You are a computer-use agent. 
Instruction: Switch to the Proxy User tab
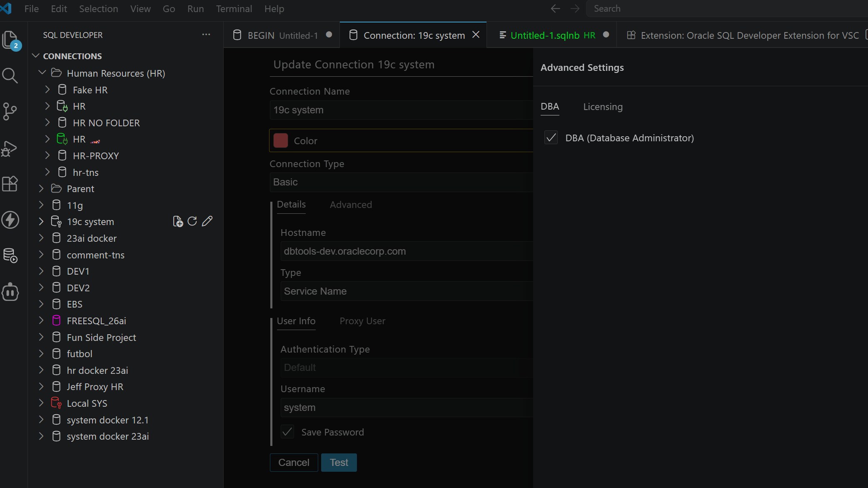pos(362,321)
